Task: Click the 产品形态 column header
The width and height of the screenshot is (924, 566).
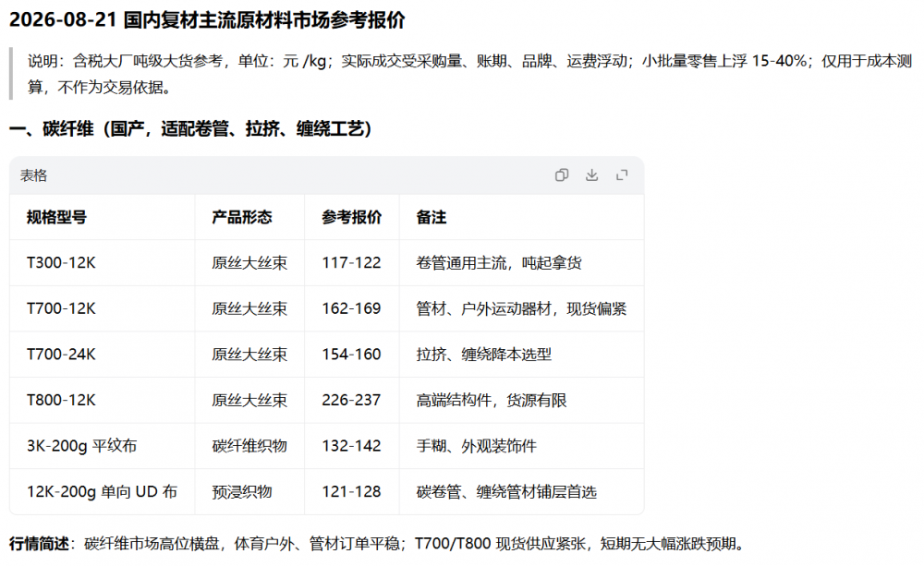Action: (x=241, y=217)
